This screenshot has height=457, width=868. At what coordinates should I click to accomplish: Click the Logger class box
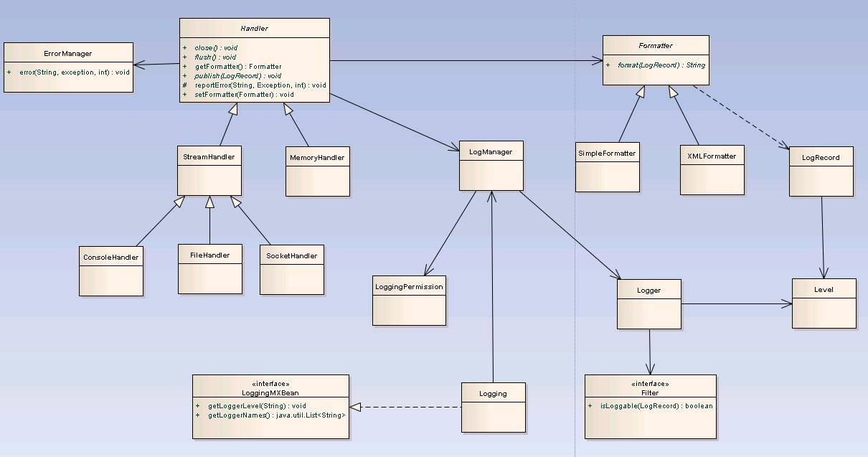click(x=649, y=304)
